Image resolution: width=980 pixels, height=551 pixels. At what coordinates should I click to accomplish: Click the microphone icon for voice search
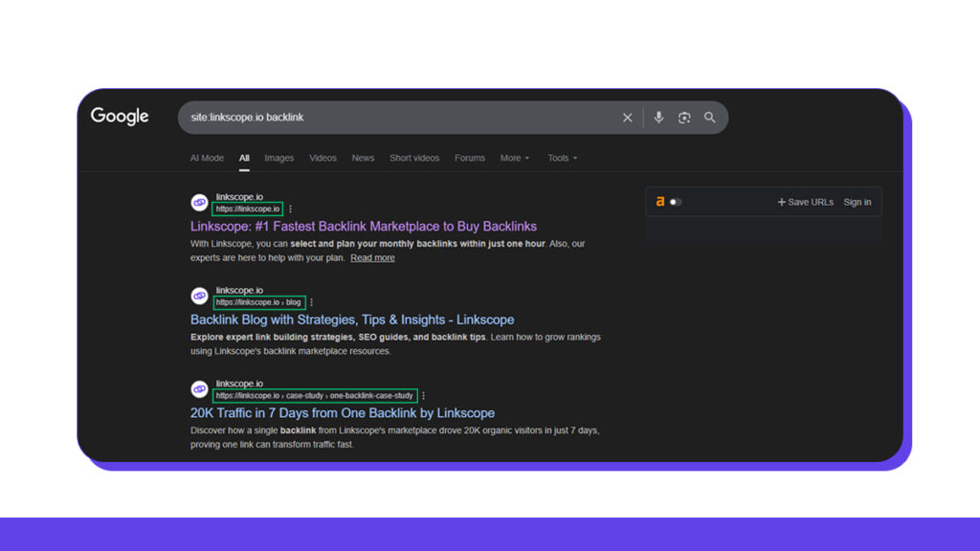[x=658, y=117]
